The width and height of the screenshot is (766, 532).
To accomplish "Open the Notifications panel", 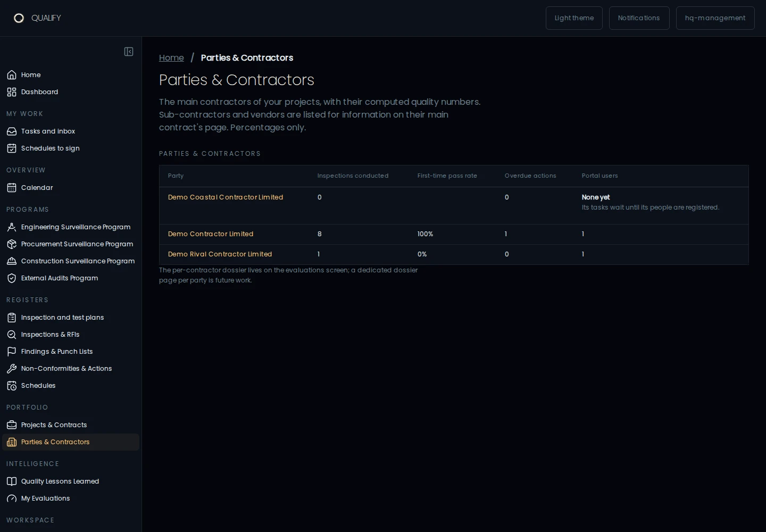I will [x=639, y=18].
